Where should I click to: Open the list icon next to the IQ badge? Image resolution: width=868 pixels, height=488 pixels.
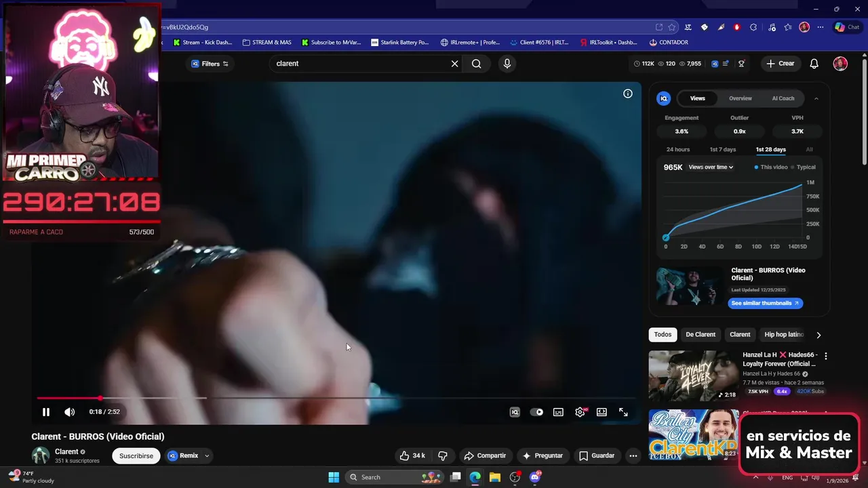coord(726,64)
